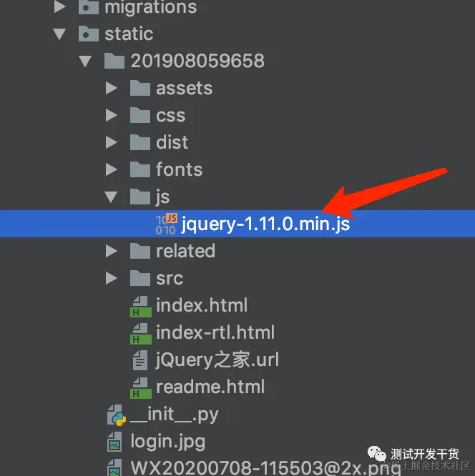Collapse the js folder arrow
Image resolution: width=475 pixels, height=476 pixels.
[111, 197]
